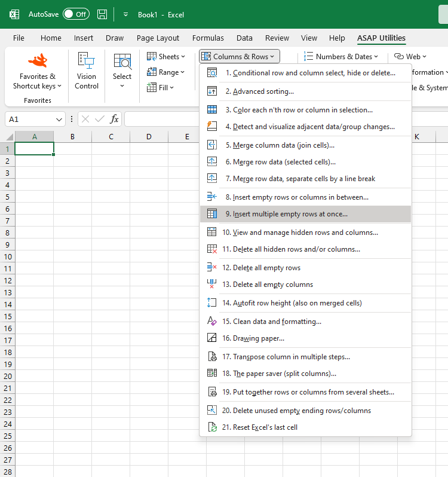The width and height of the screenshot is (448, 477).
Task: Switch to the Review tab
Action: click(277, 38)
